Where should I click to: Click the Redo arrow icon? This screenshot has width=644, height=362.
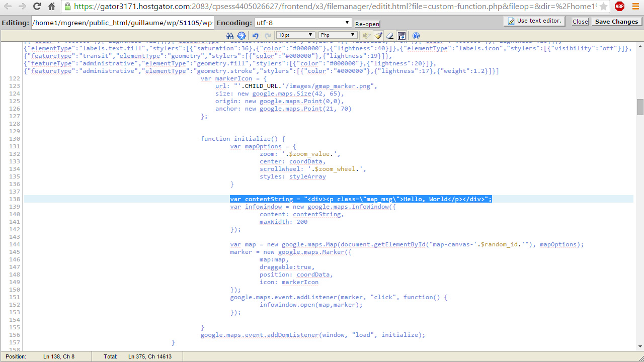click(268, 36)
